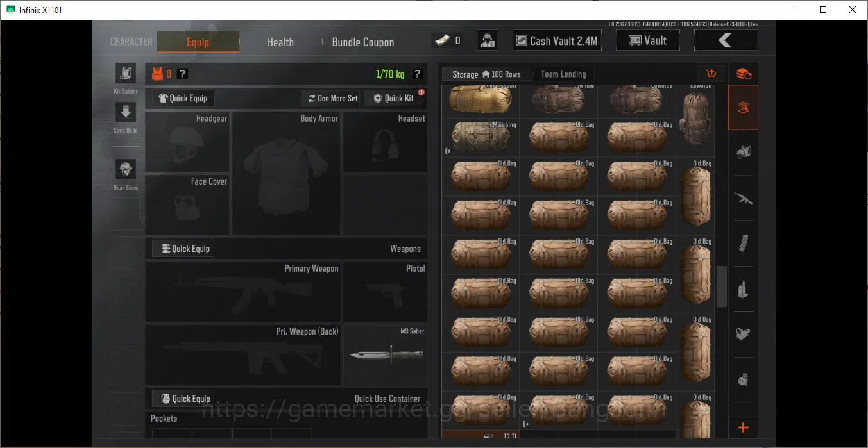This screenshot has width=868, height=448.
Task: Filter storage by magazine category
Action: tap(744, 244)
